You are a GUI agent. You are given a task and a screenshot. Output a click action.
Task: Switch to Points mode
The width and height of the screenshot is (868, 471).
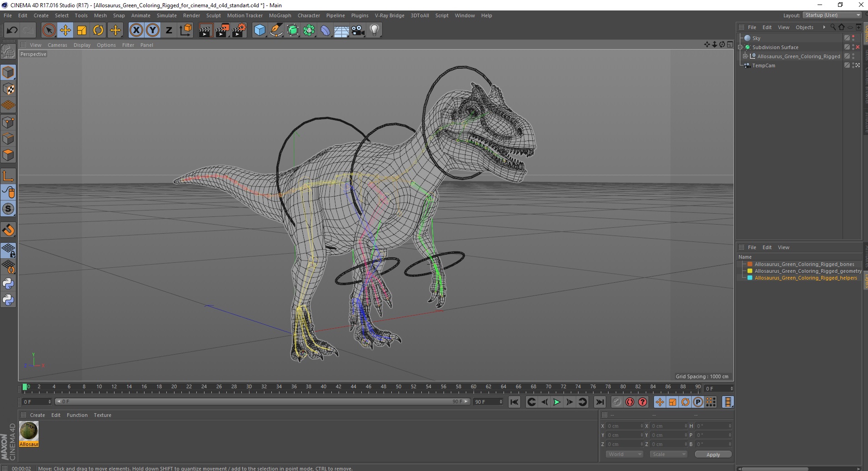(x=8, y=122)
